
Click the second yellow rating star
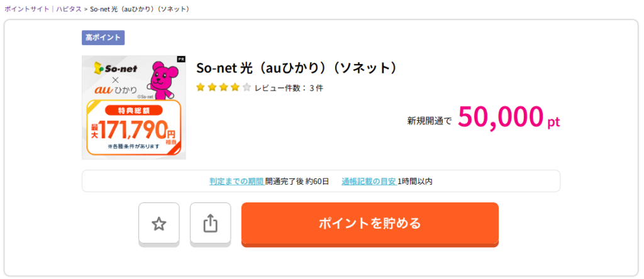pyautogui.click(x=212, y=87)
